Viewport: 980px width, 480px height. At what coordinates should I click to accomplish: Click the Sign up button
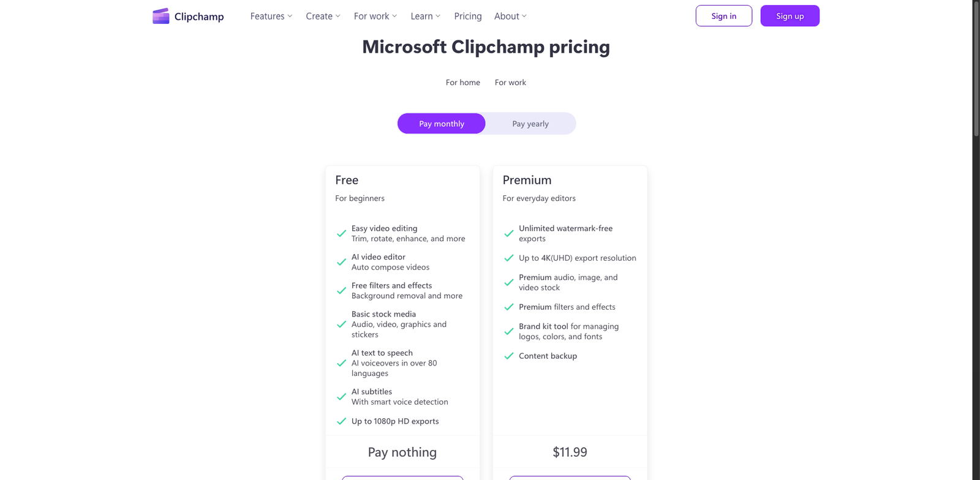[x=790, y=15]
